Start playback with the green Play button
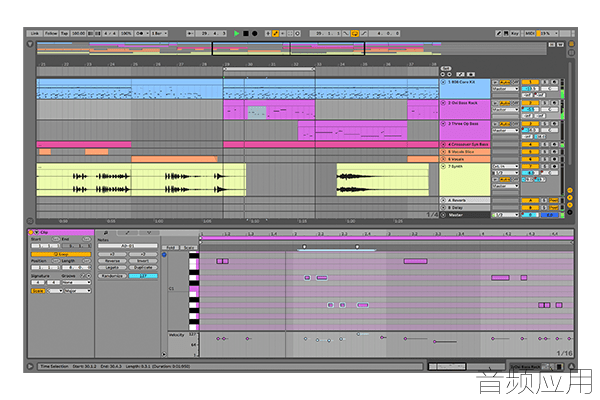600x400 pixels. [236, 34]
